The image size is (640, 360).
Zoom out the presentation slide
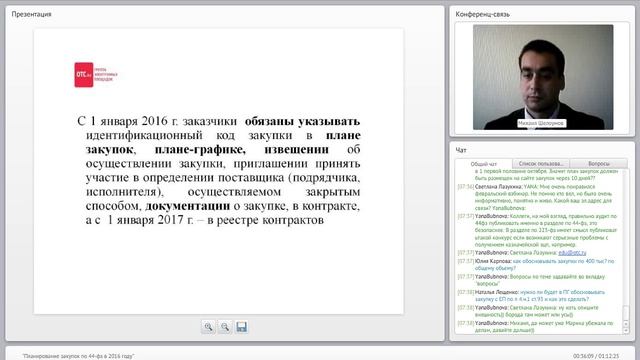pos(224,327)
